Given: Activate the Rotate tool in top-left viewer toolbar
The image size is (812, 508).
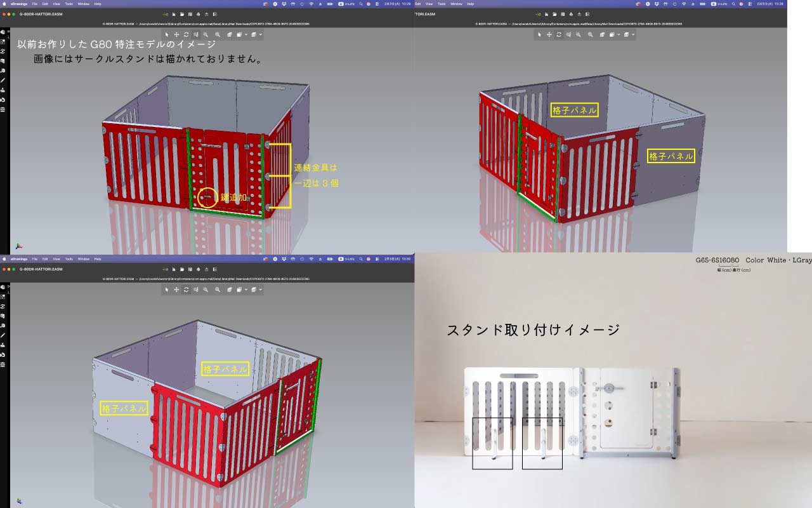Looking at the screenshot, I should [x=186, y=34].
